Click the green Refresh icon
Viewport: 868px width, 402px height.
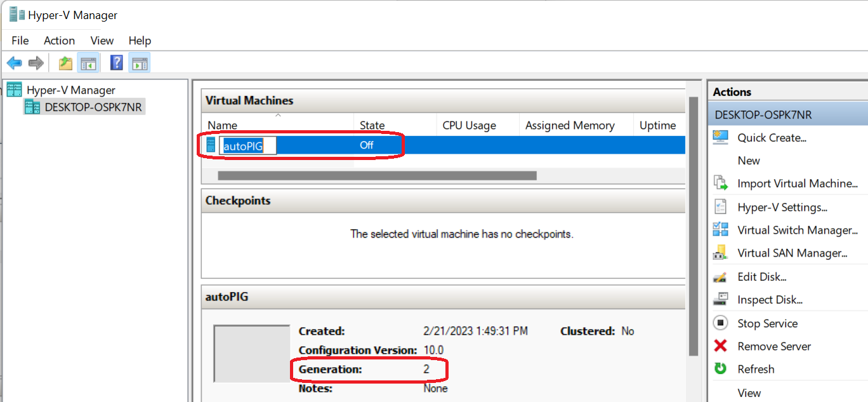click(720, 369)
